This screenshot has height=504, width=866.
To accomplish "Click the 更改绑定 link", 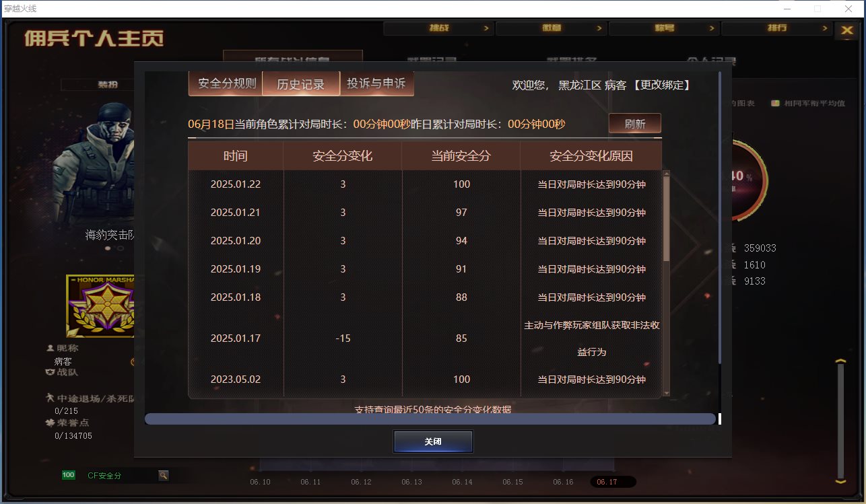I will pos(663,85).
